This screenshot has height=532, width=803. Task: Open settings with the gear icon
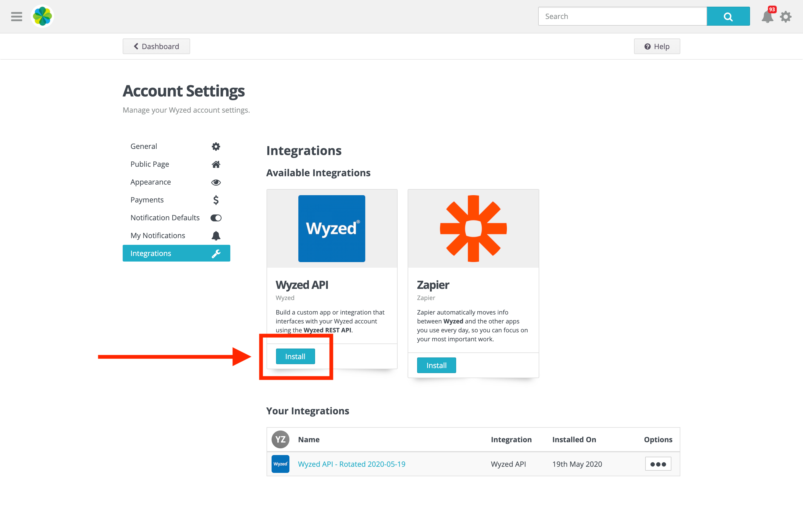tap(786, 16)
